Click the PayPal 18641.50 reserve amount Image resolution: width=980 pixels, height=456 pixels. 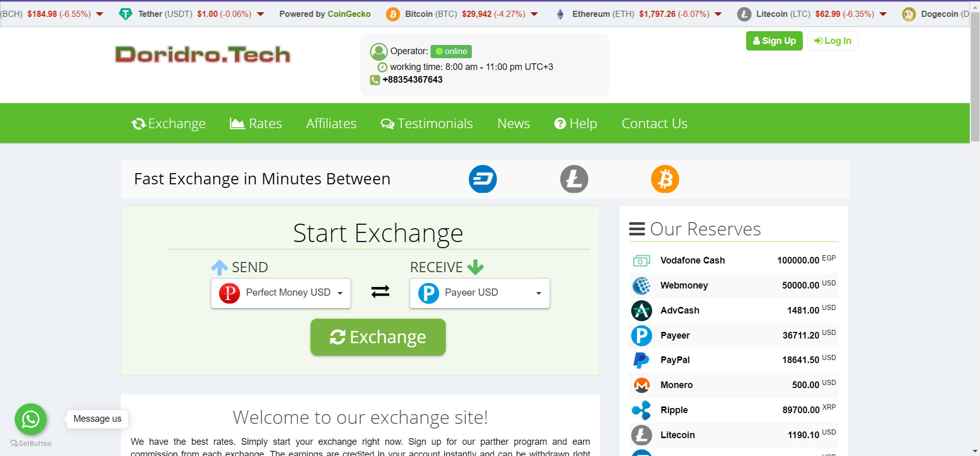click(801, 360)
